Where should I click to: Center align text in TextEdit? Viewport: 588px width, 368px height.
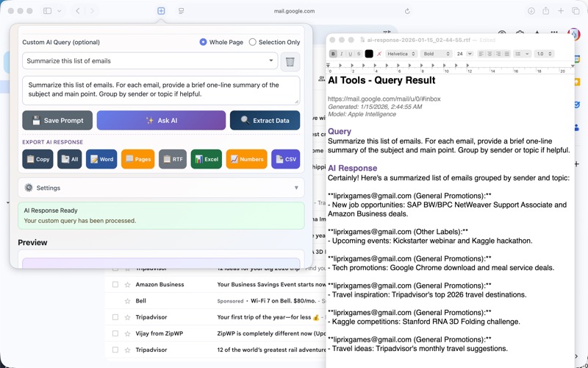490,54
